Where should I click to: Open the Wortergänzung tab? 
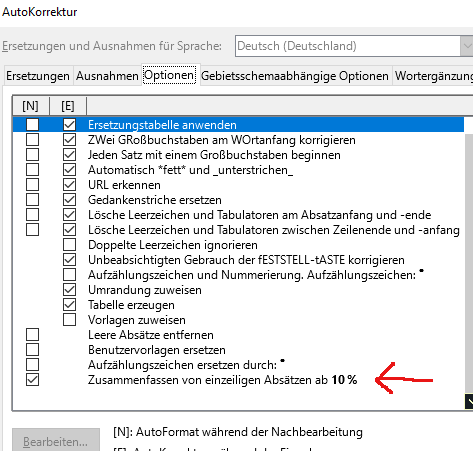(x=433, y=76)
